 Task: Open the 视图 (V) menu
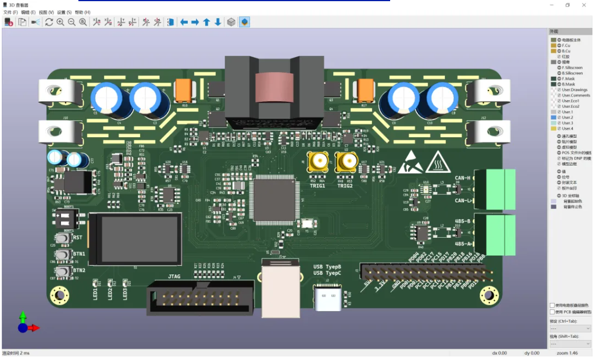pyautogui.click(x=47, y=12)
